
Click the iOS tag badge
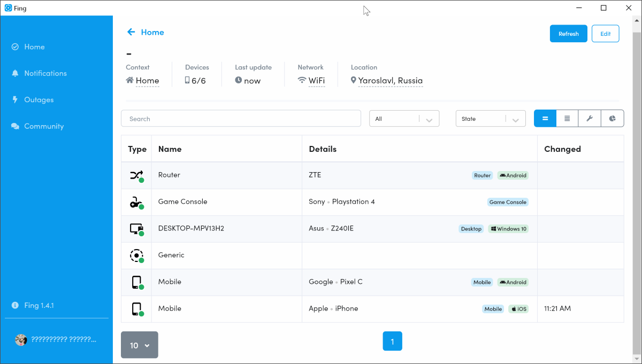518,309
